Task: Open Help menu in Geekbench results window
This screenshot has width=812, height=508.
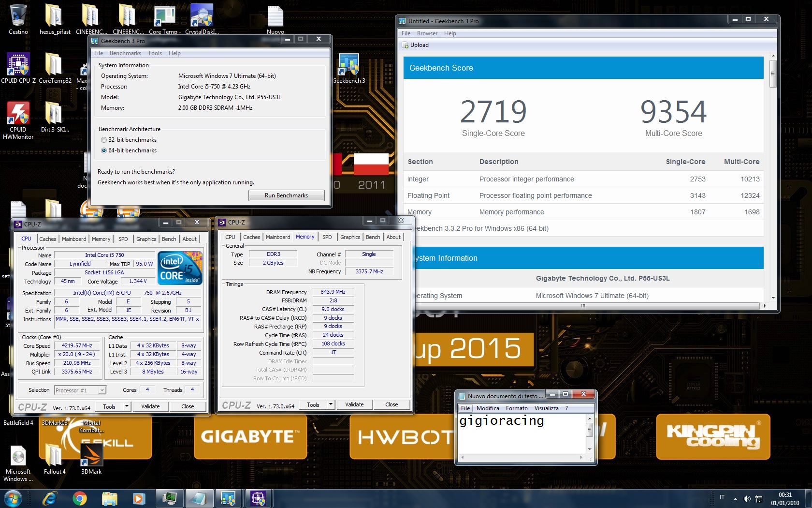Action: 450,33
